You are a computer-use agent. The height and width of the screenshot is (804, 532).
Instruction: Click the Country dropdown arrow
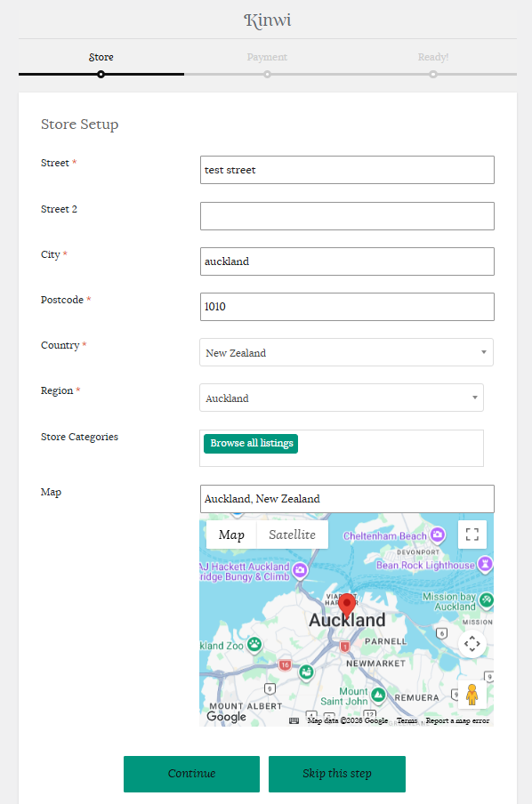[x=483, y=352]
